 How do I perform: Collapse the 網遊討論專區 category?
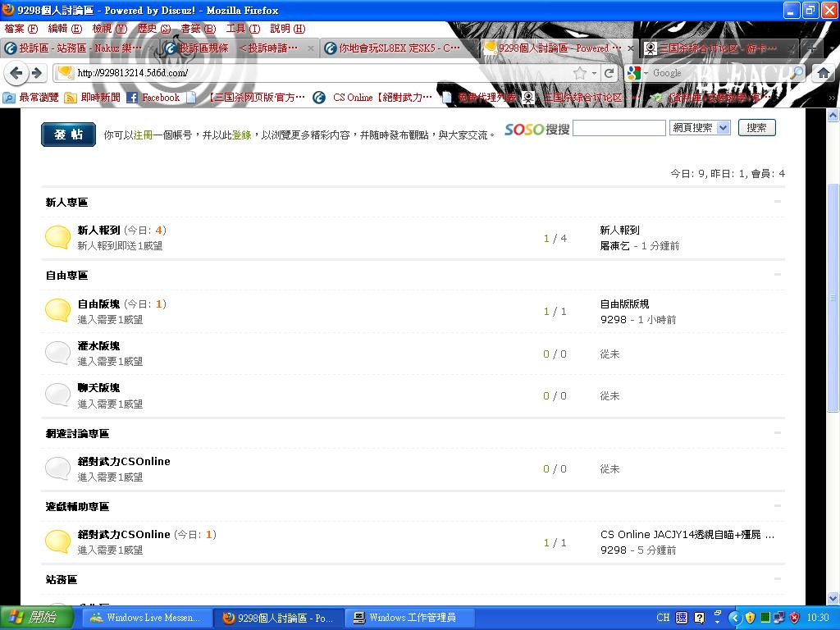coord(777,432)
